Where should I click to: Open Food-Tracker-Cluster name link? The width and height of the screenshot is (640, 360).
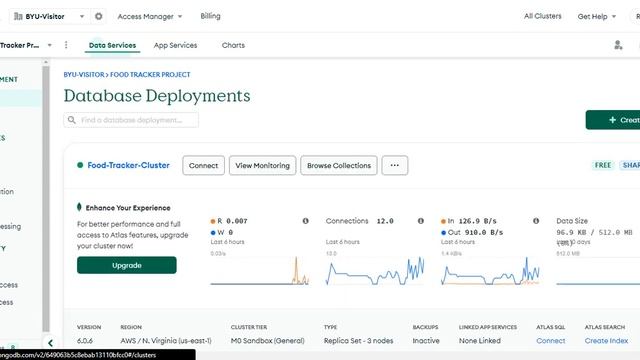point(129,165)
